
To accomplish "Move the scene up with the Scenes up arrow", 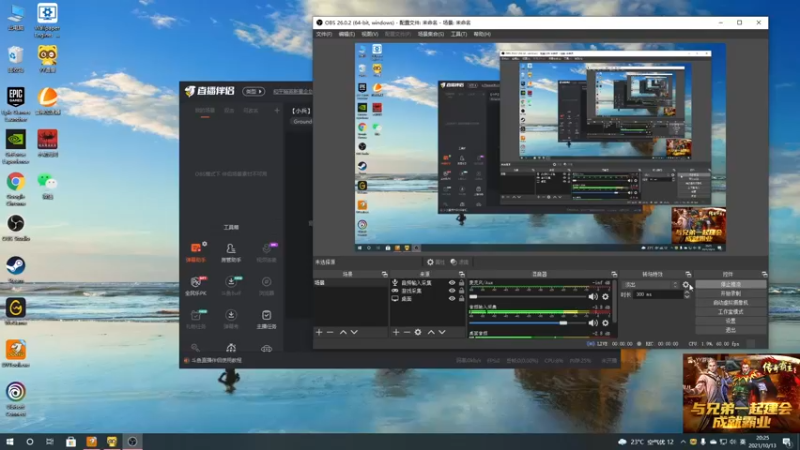I will 343,332.
